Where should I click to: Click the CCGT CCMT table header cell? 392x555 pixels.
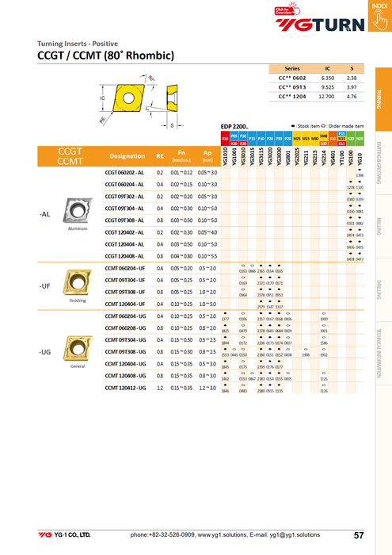(x=70, y=156)
